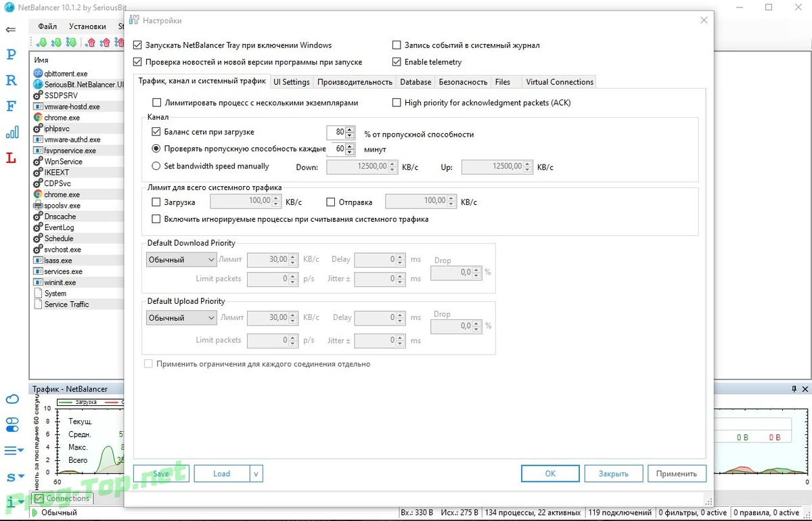Click stepper of Down 12500,00 field
Screen dimensions: 812x521
[392, 166]
